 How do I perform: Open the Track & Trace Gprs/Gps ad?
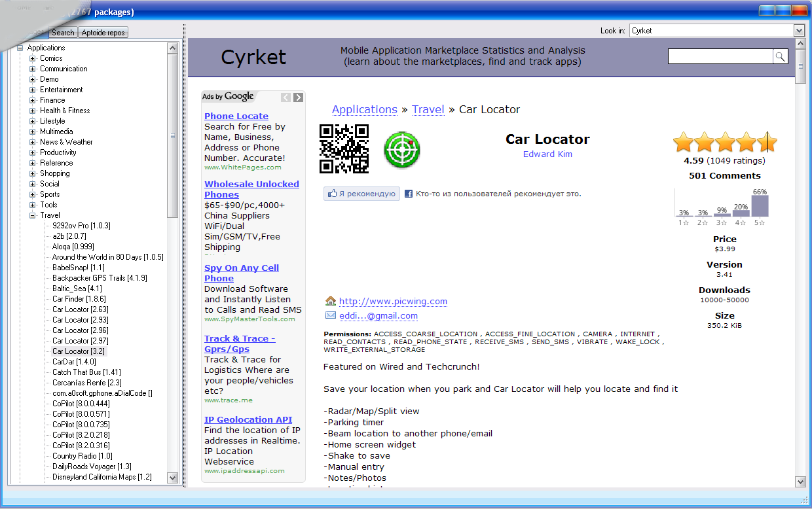pyautogui.click(x=240, y=343)
